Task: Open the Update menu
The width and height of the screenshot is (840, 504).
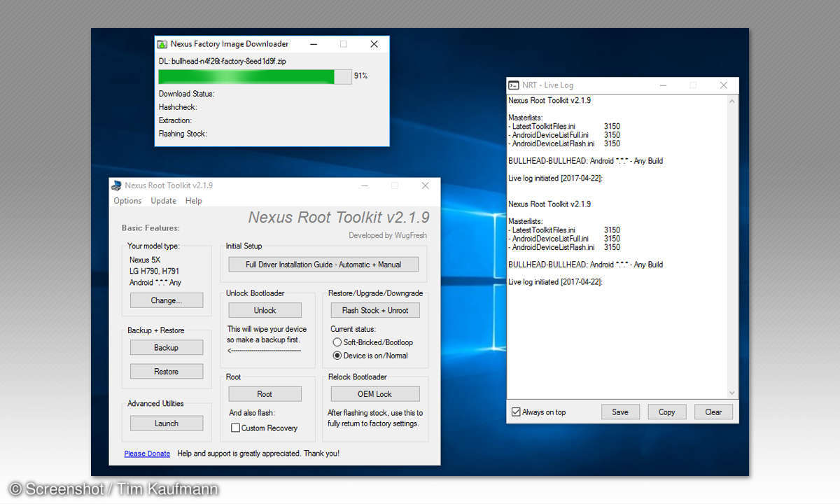Action: (x=163, y=201)
